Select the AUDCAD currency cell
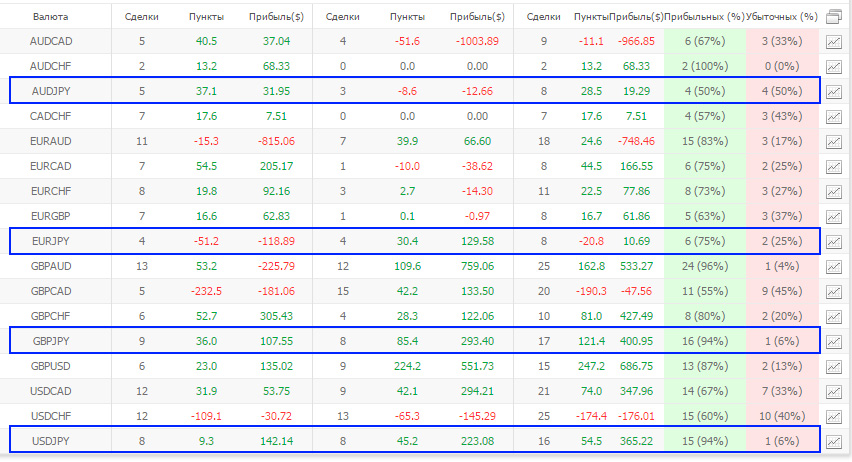Viewport: 852px width, 462px height. coord(51,41)
